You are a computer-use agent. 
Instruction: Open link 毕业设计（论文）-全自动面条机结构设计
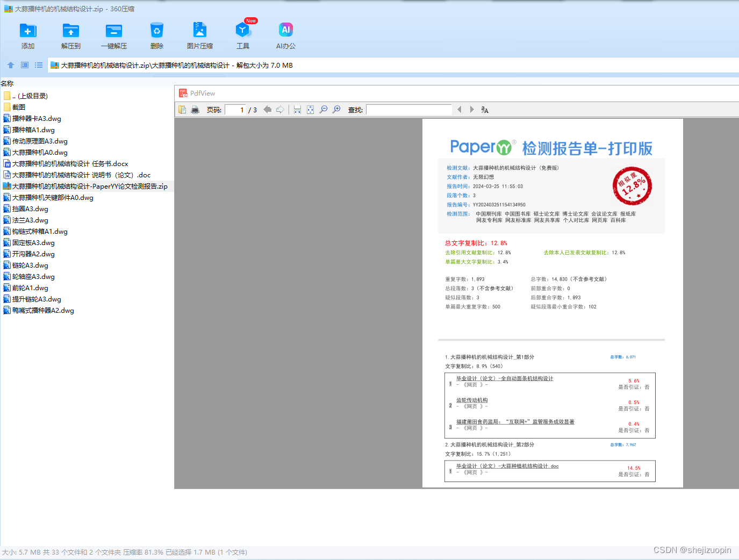tap(505, 378)
